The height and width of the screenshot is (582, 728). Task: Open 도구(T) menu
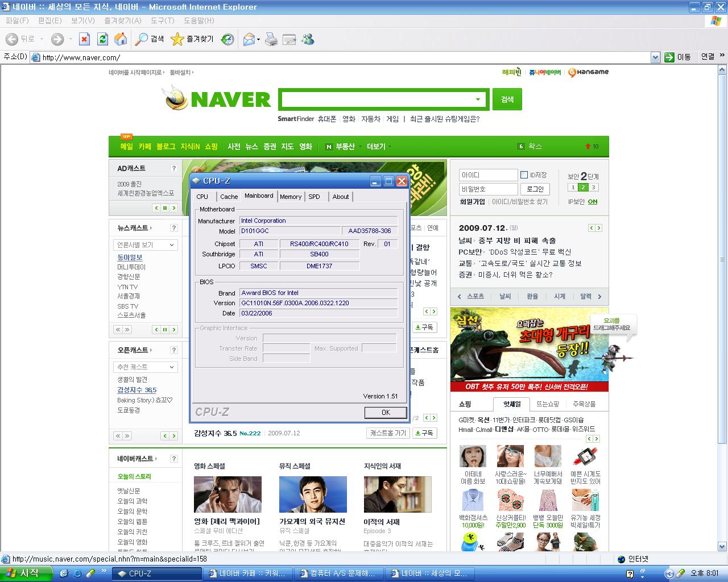click(163, 20)
